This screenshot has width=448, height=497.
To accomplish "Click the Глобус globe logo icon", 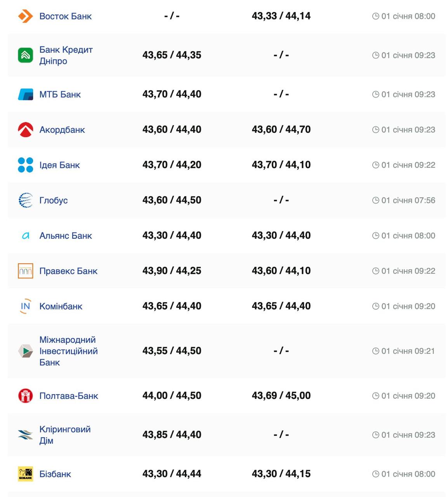I will pos(26,200).
